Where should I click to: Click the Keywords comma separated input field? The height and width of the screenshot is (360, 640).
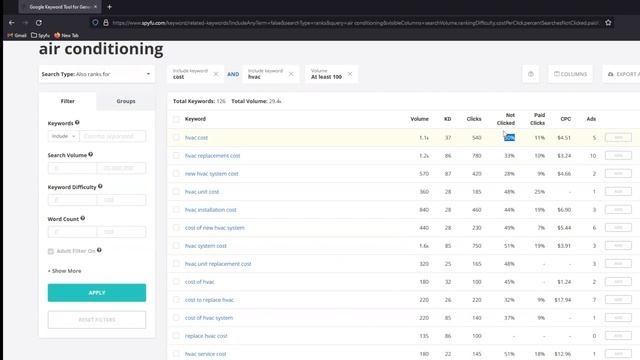(113, 136)
